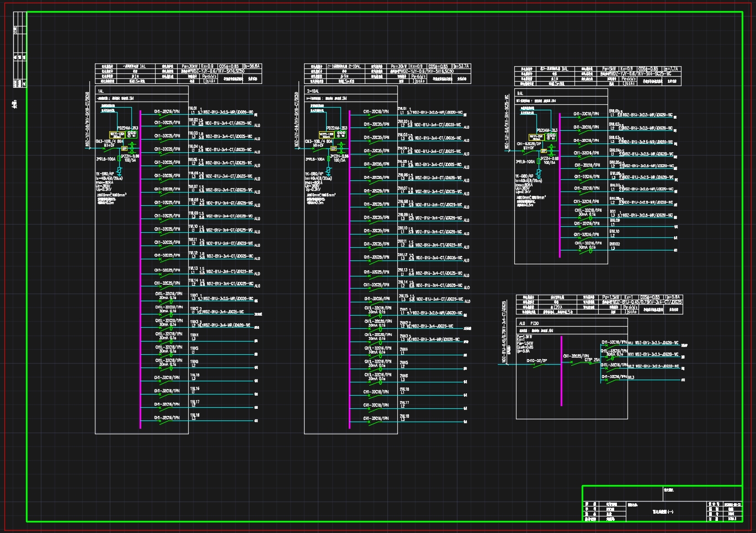Pick the 1WL07 circuit label in panel 1AL
Image resolution: width=756 pixels, height=533 pixels.
pos(193,186)
